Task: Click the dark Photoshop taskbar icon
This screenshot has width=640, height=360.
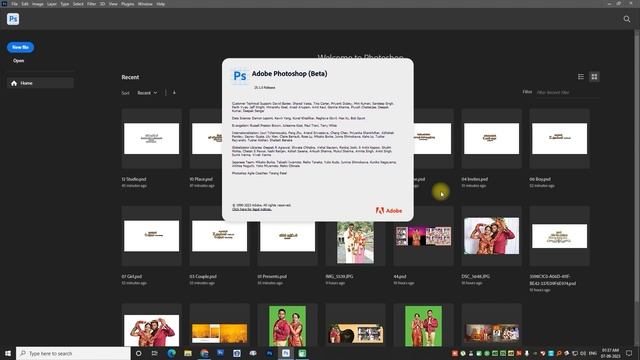Action: click(x=269, y=353)
